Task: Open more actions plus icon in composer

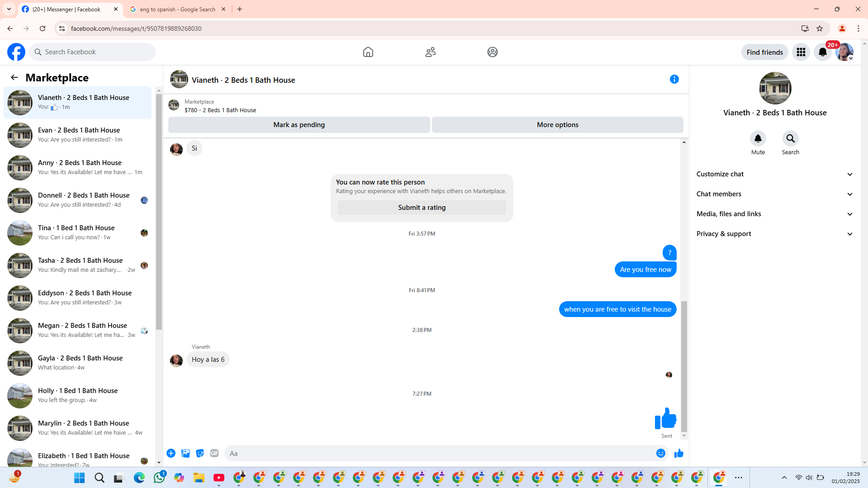Action: click(171, 453)
